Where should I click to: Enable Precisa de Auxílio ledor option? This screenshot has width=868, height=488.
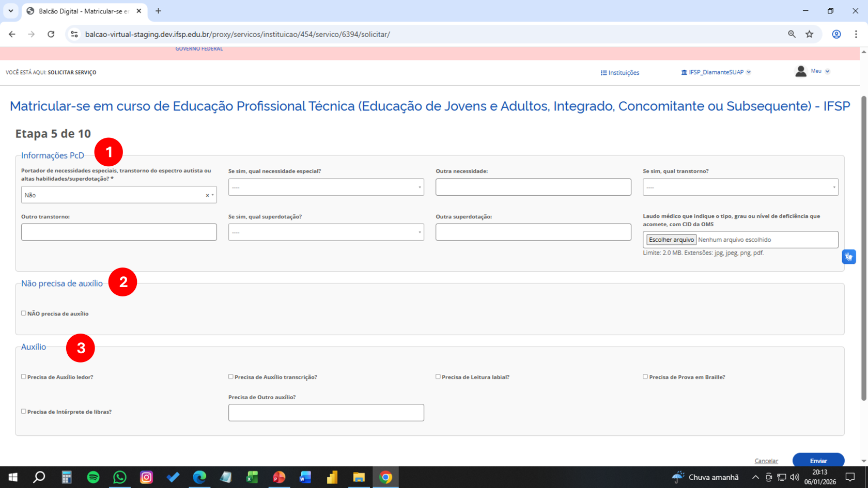coord(23,376)
